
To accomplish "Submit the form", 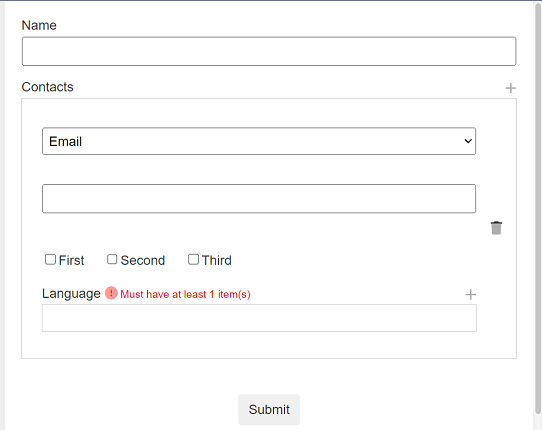I will click(269, 409).
